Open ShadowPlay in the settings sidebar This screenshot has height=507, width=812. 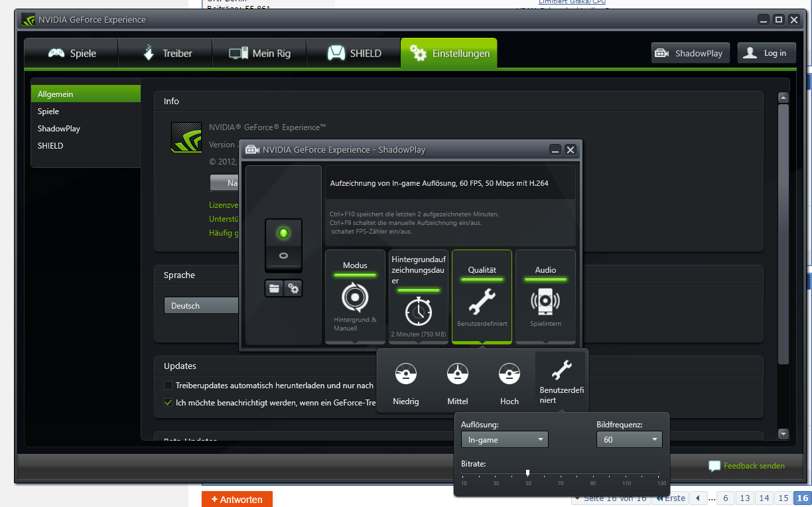click(x=86, y=129)
